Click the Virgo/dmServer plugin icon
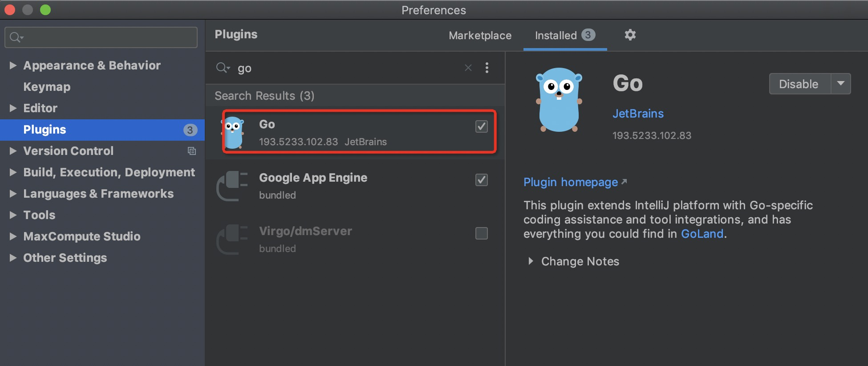The width and height of the screenshot is (868, 366). 232,239
